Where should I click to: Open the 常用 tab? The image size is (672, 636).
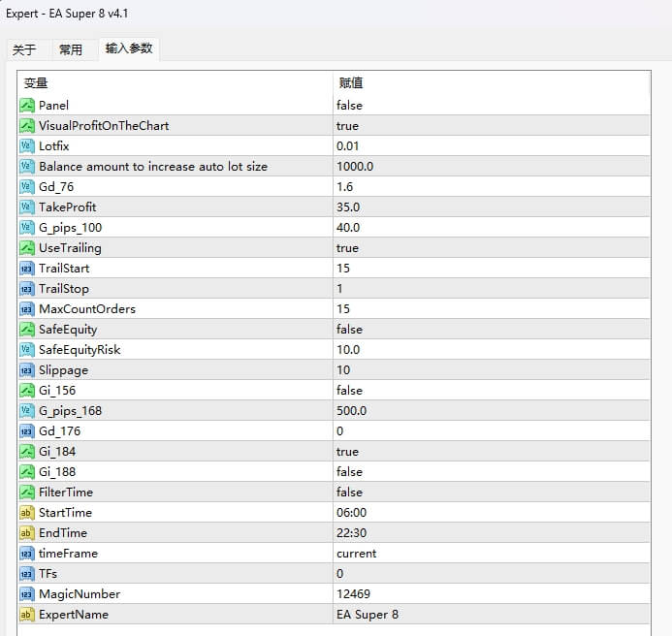coord(71,49)
